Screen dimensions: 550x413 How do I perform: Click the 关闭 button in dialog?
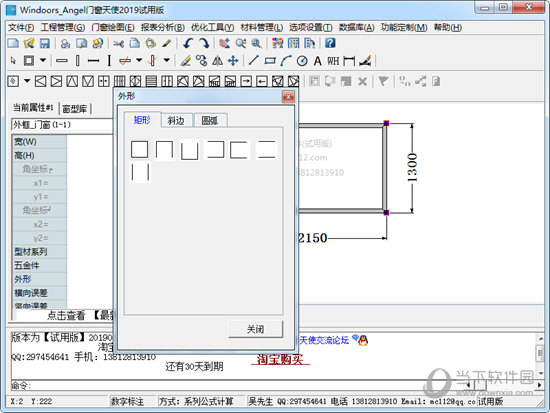[255, 329]
